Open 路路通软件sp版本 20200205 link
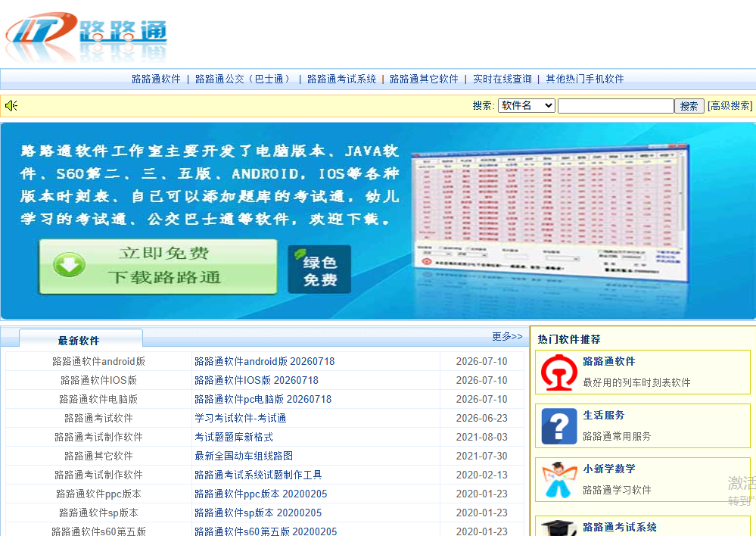The width and height of the screenshot is (756, 536). (258, 513)
